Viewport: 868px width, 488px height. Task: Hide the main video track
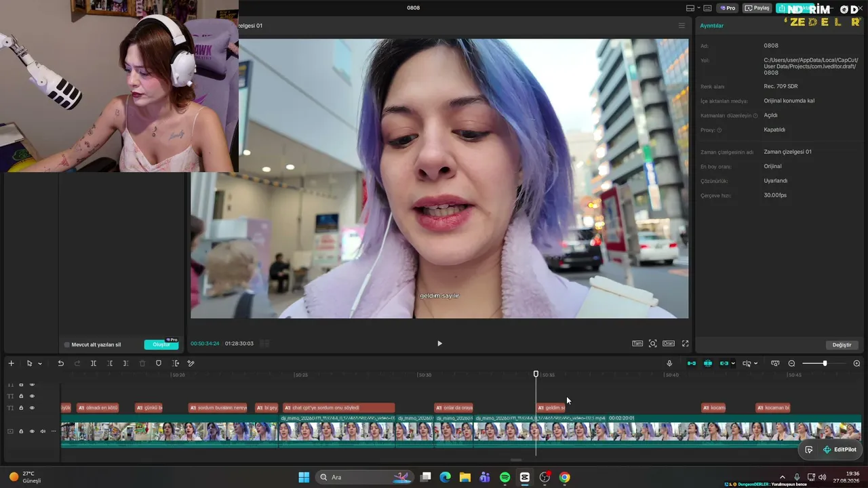(x=32, y=431)
